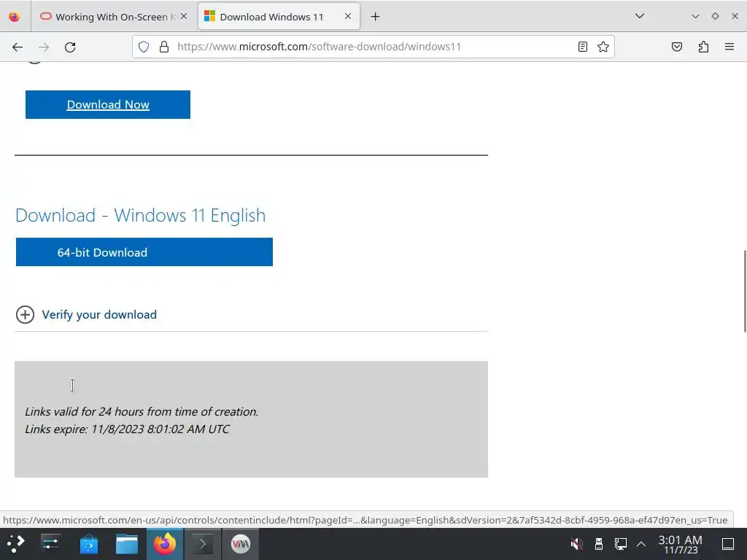Bookmark this page with star icon

point(603,47)
